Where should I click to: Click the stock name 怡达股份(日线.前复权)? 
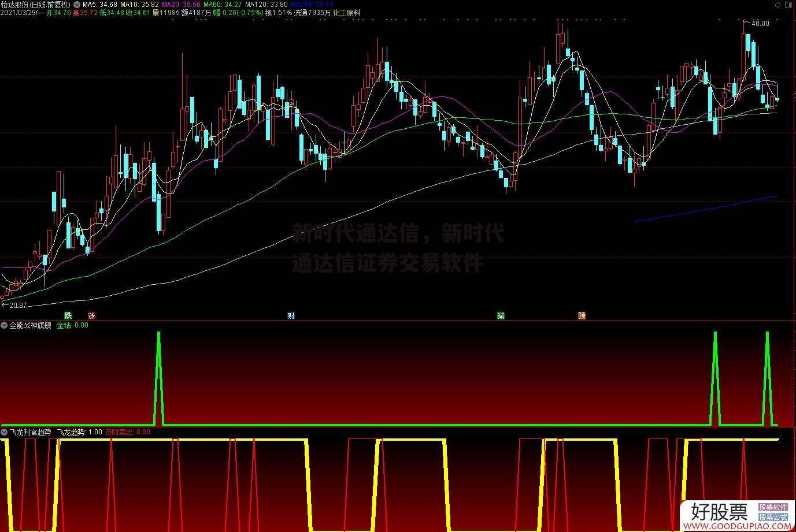[36, 4]
